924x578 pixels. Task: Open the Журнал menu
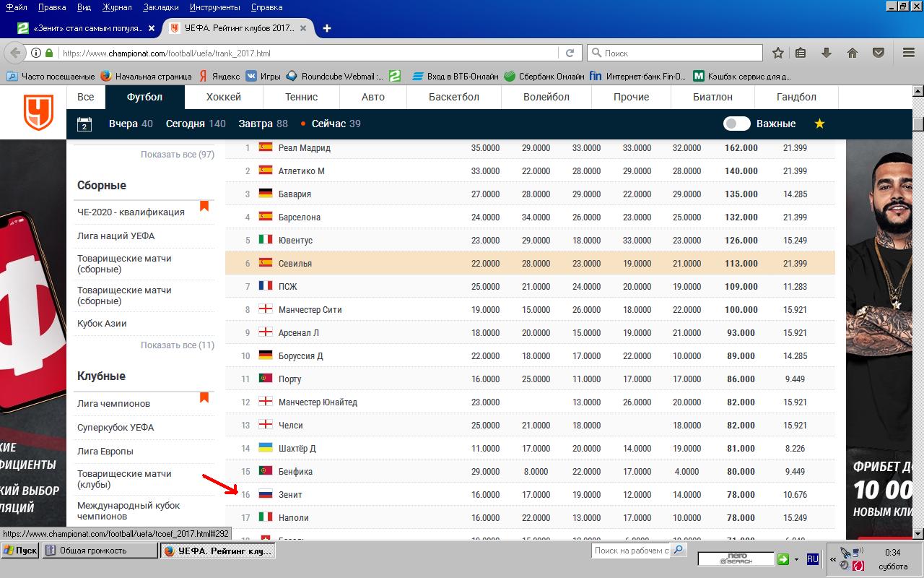point(117,7)
